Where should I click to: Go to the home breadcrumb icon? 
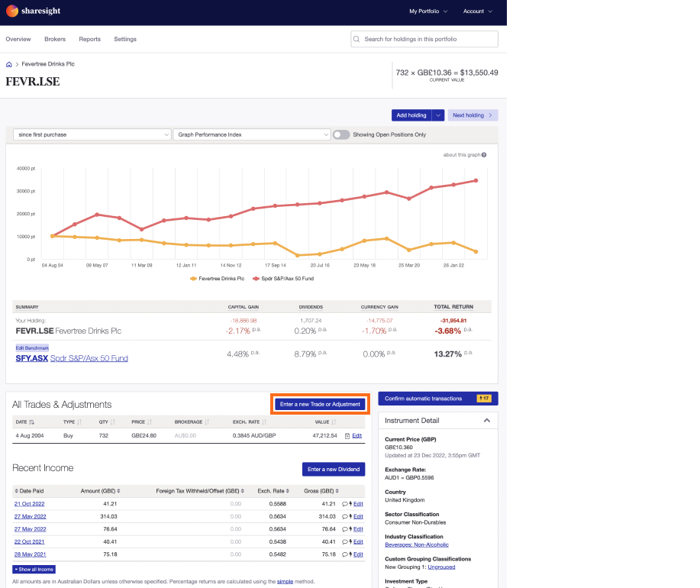point(9,64)
